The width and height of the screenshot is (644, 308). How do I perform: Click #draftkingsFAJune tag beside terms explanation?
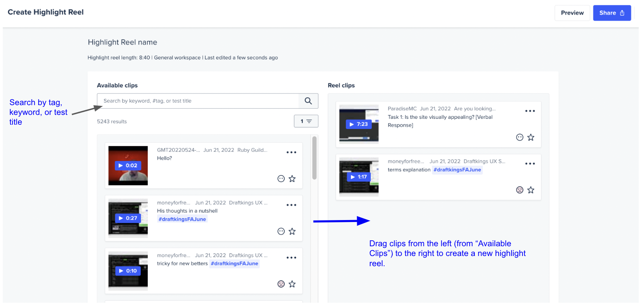tap(457, 170)
